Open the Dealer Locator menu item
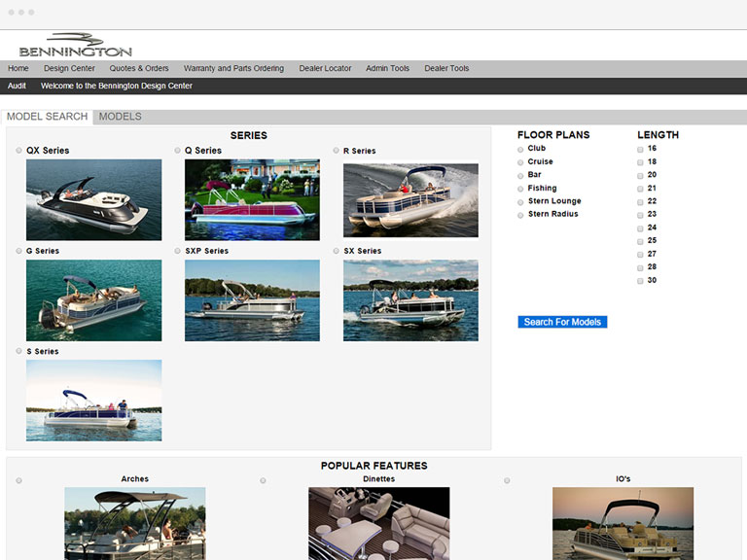The image size is (747, 560). point(325,69)
